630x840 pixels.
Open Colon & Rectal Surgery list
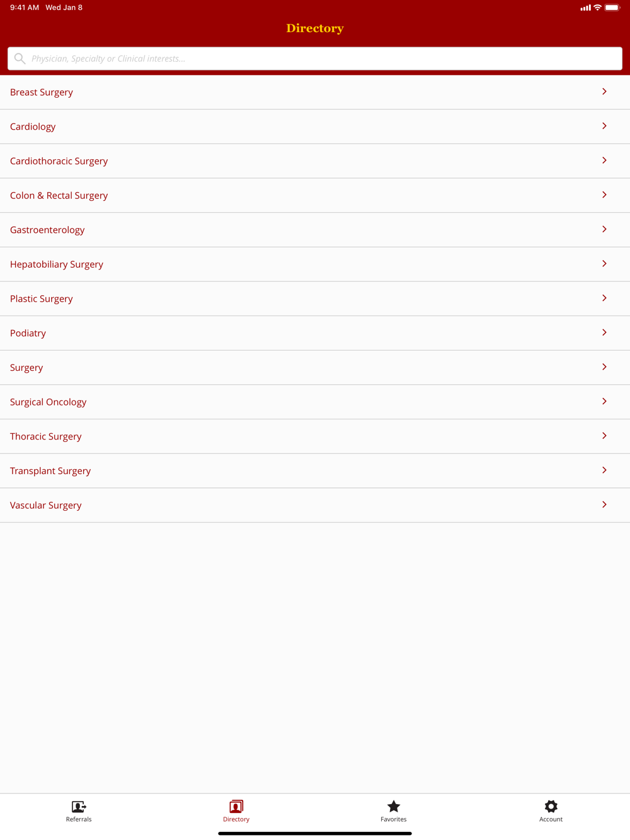point(315,195)
